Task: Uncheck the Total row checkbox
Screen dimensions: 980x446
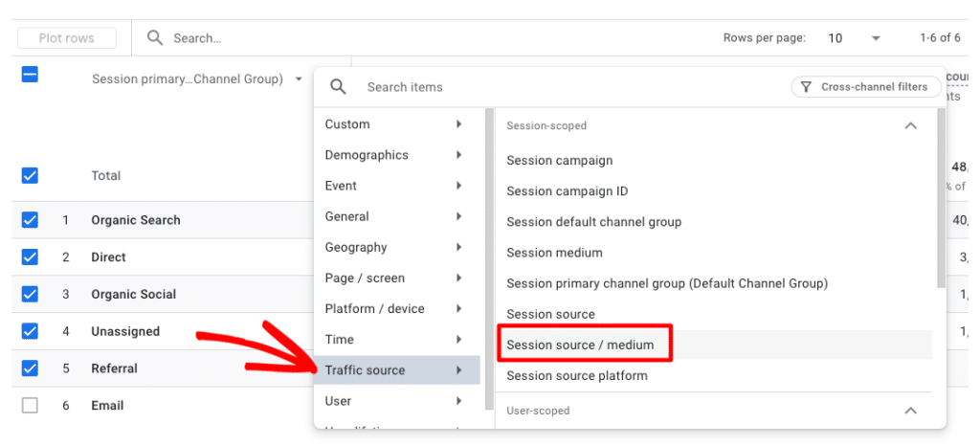Action: coord(30,175)
